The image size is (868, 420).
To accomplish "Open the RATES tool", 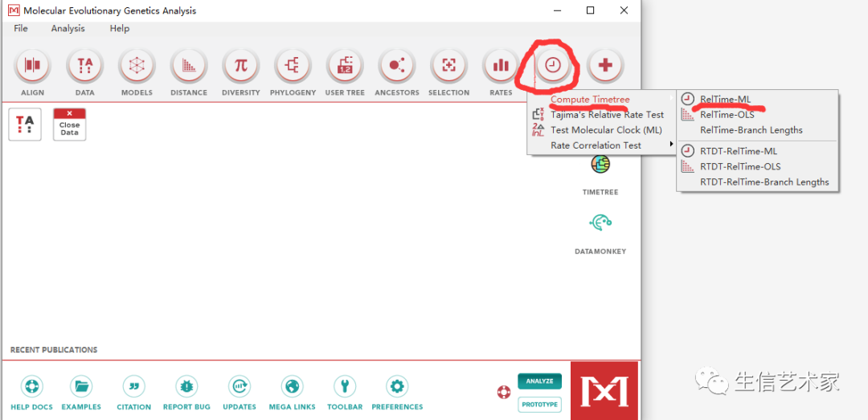I will click(501, 66).
